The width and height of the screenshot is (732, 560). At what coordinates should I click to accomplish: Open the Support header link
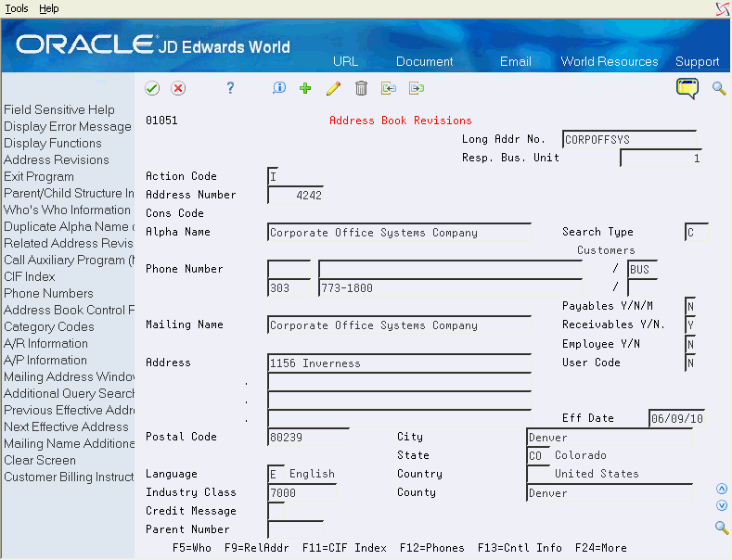point(697,61)
